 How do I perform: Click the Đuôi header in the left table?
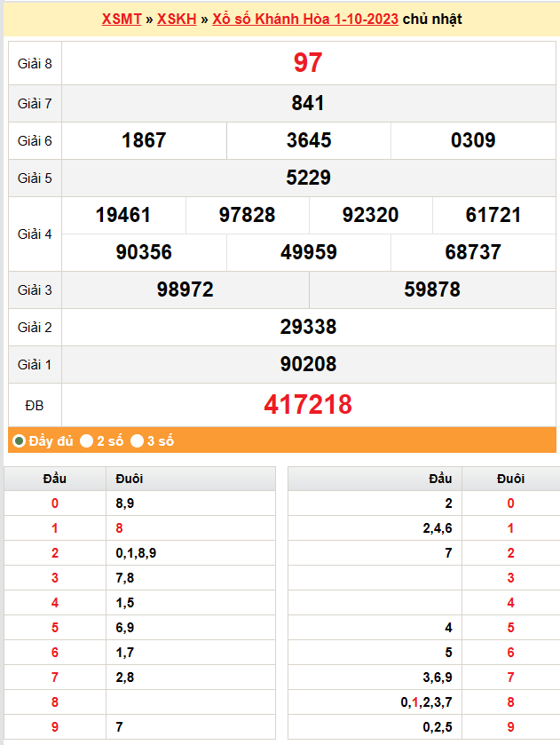[x=130, y=479]
